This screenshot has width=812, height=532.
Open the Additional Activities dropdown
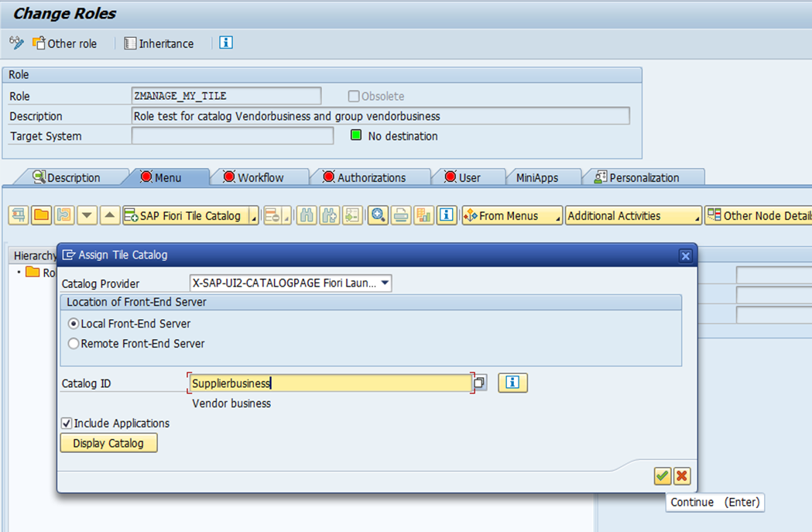click(x=696, y=216)
